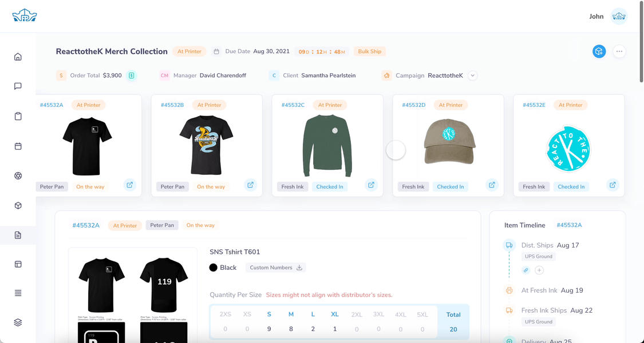
Task: Open #45532A link in Item Timeline
Action: 569,225
